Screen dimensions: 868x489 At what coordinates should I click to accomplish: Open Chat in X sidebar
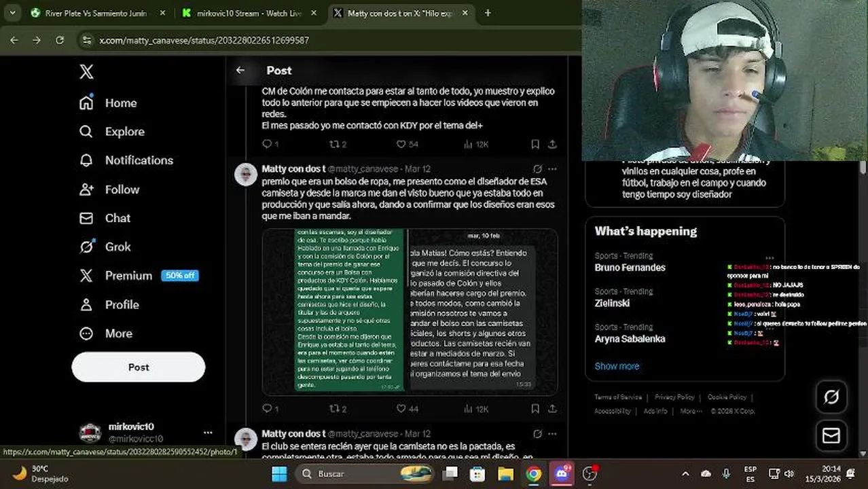[x=105, y=218]
